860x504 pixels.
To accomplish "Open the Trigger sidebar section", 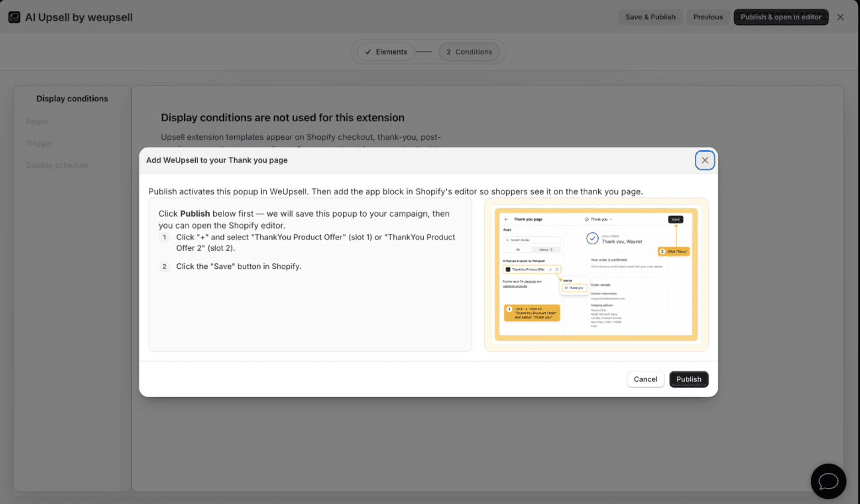I will 39,143.
